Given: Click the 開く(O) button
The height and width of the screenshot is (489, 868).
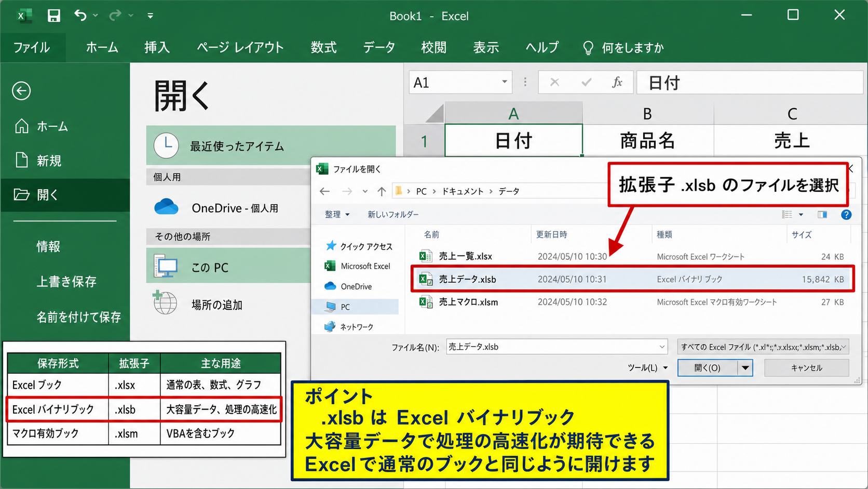Looking at the screenshot, I should [707, 367].
